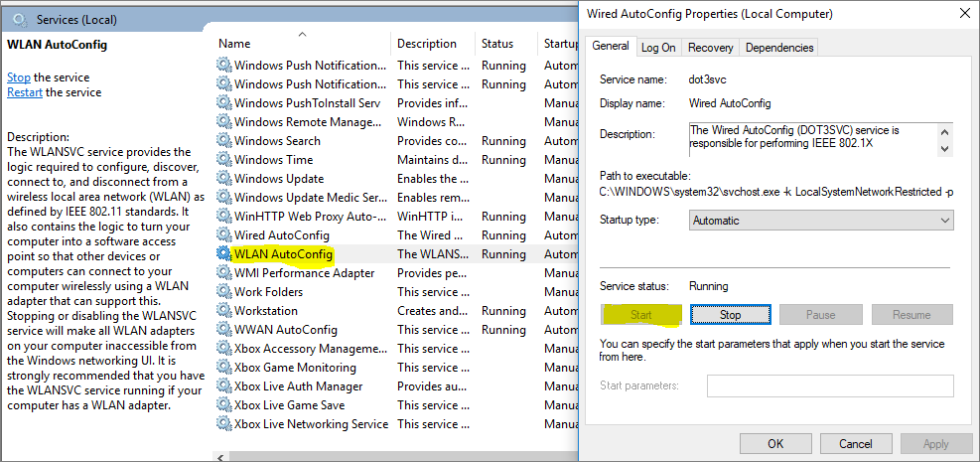Click horizontal scrollbar left arrow in services list
The image size is (980, 462).
pyautogui.click(x=219, y=457)
